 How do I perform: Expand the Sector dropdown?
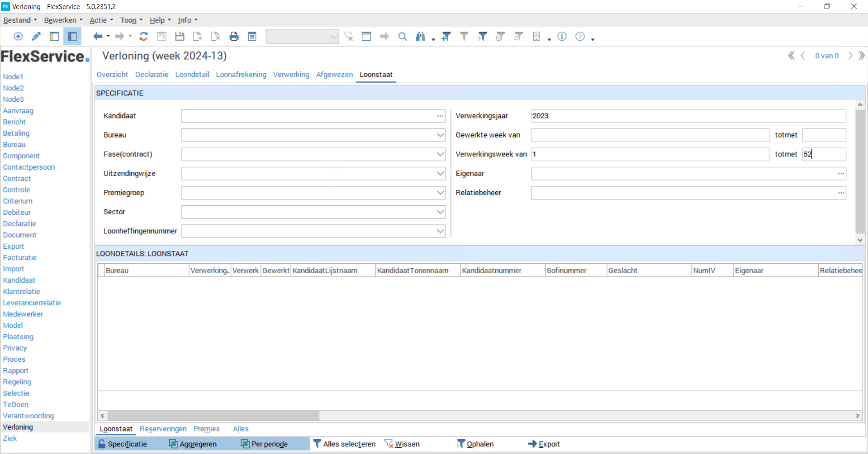tap(440, 212)
